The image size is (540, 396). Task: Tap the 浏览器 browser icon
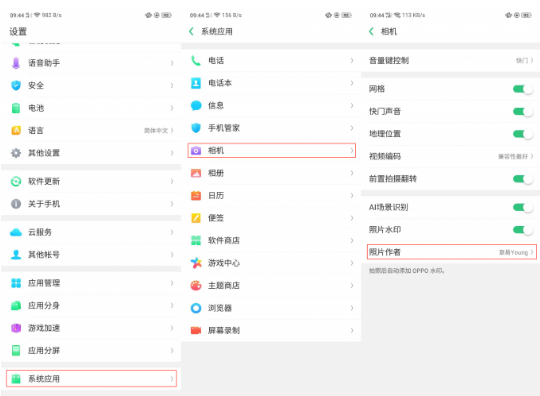pyautogui.click(x=196, y=308)
